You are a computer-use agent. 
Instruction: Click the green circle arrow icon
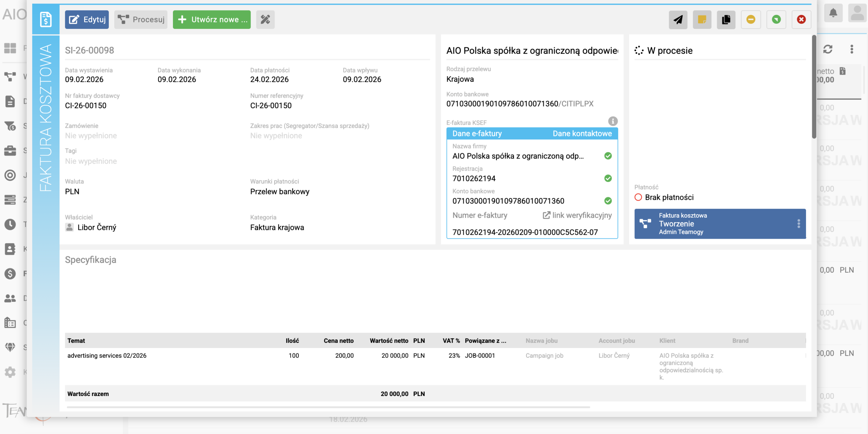[x=776, y=20]
